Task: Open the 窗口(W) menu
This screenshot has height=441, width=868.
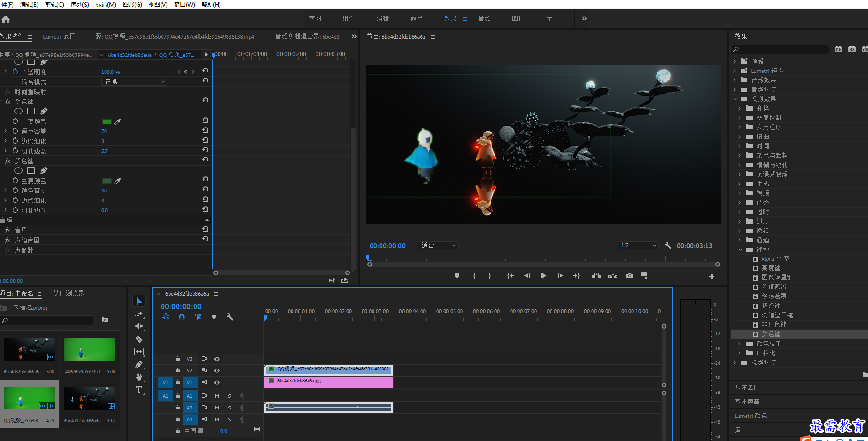Action: click(x=184, y=4)
